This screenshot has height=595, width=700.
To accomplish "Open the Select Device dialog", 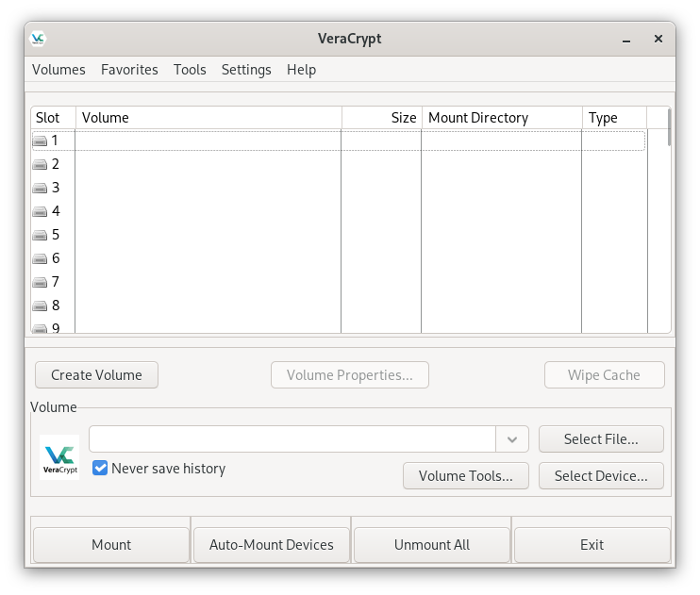I will [x=601, y=476].
